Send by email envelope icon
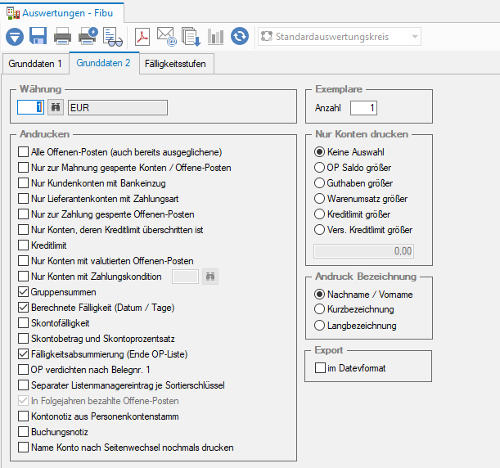The width and height of the screenshot is (500, 468). (166, 37)
